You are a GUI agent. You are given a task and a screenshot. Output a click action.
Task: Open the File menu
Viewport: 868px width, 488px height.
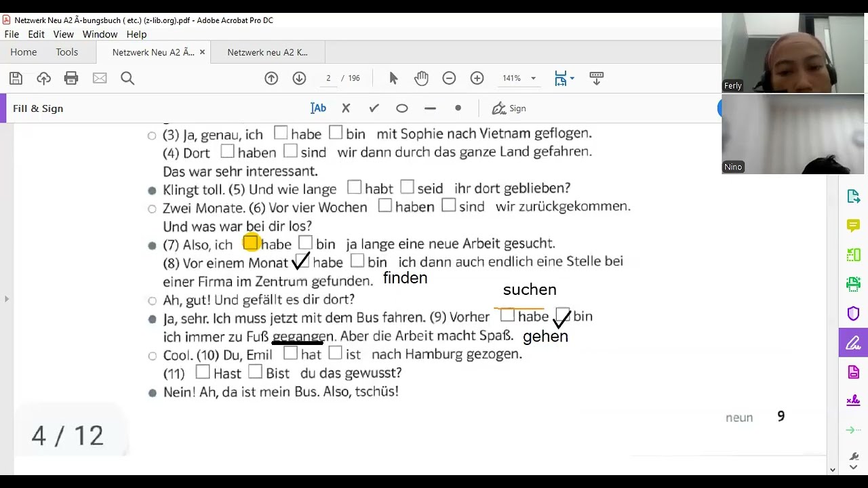(12, 34)
